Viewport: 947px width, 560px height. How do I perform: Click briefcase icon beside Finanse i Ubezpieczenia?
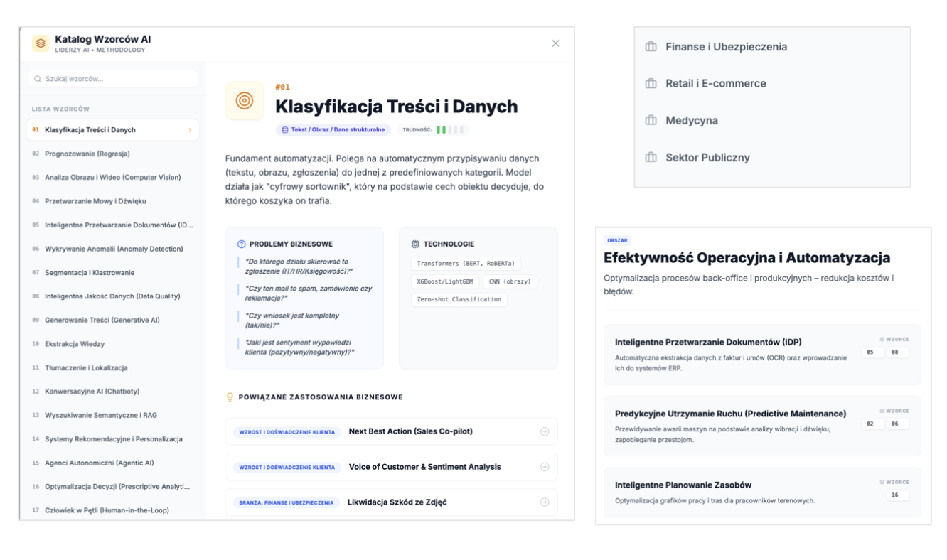tap(651, 47)
